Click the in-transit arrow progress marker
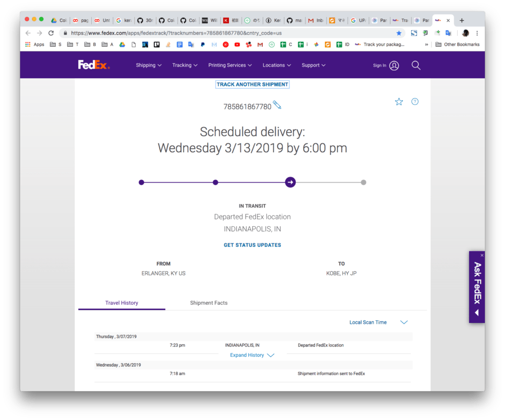Screen dimensions: 505x420 290,182
